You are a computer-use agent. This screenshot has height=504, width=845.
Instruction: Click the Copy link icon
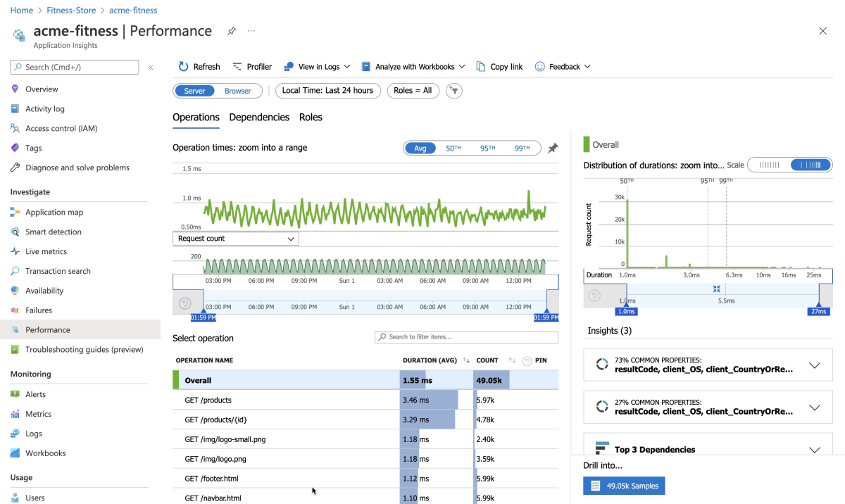[x=481, y=67]
